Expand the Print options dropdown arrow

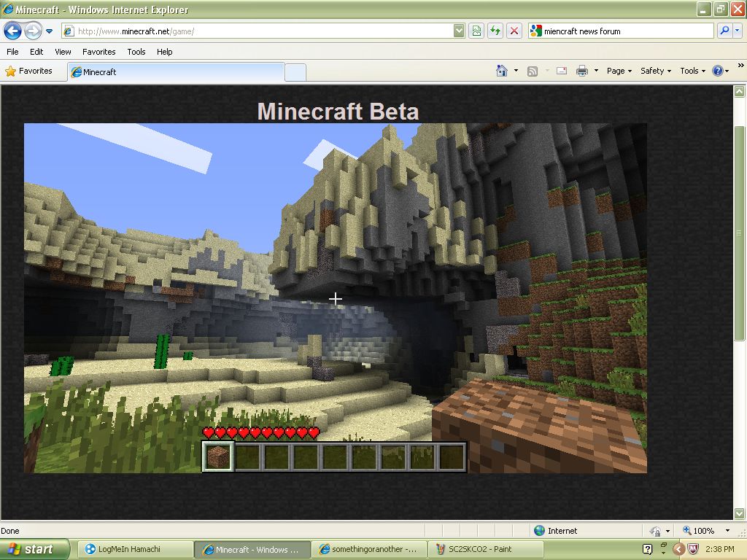tap(596, 71)
